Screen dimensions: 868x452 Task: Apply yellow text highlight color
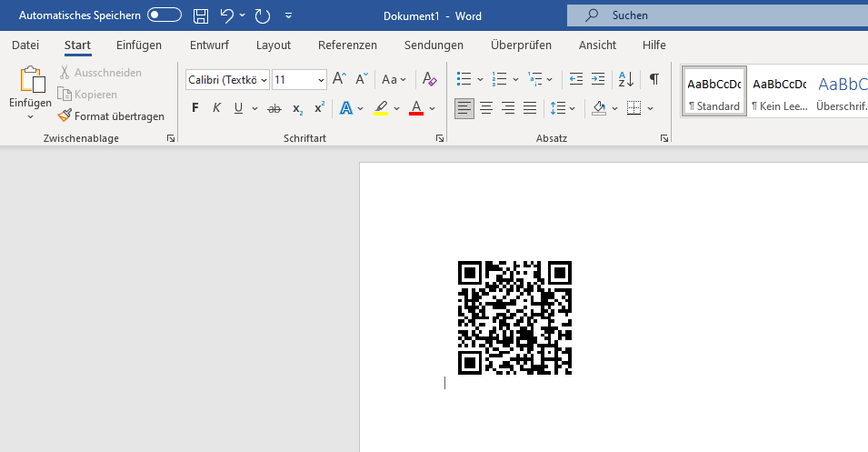[x=381, y=108]
